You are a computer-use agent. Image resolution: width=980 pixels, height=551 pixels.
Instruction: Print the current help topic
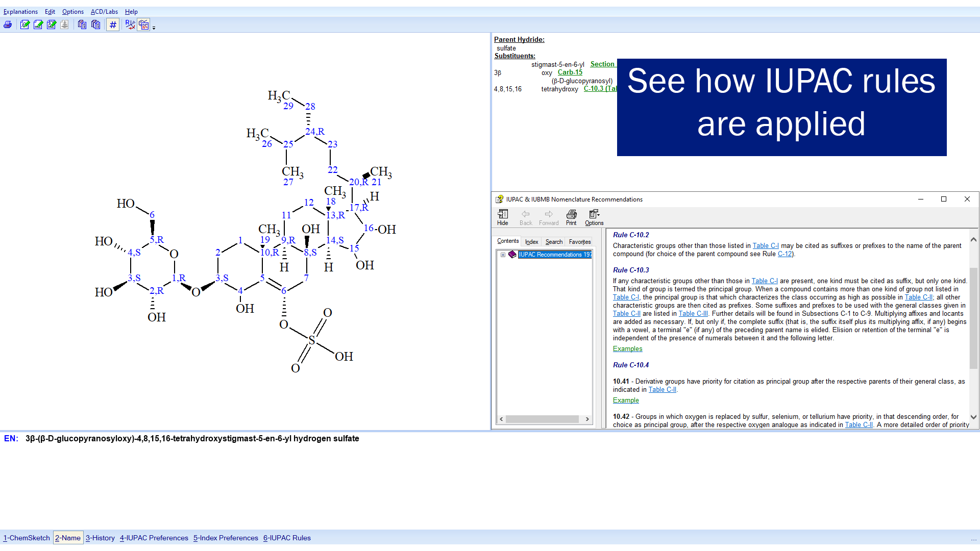click(x=571, y=217)
